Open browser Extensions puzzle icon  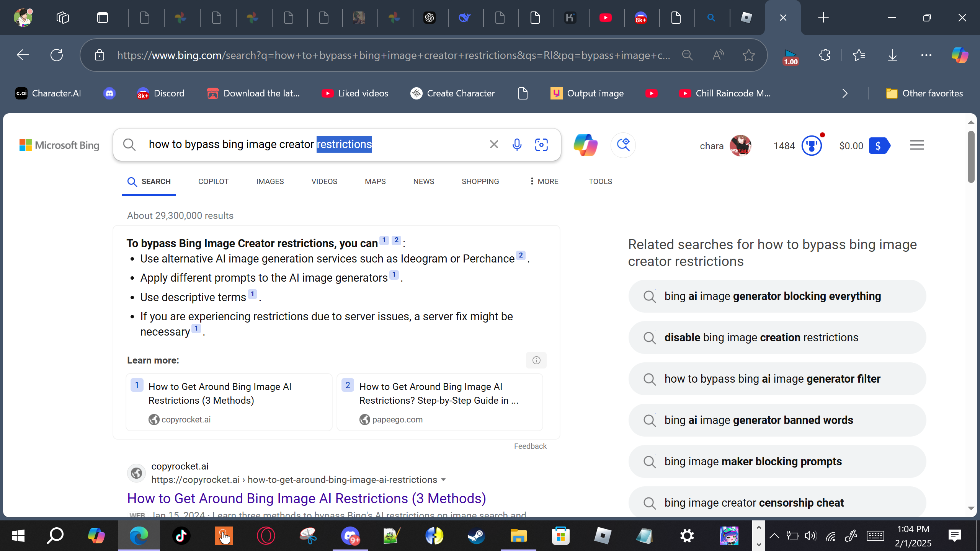[825, 55]
